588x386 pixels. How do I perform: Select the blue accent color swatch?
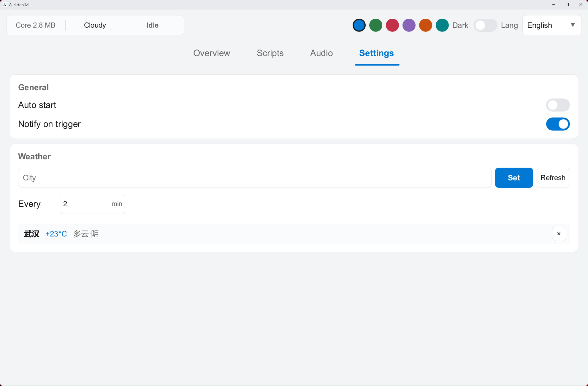click(x=359, y=25)
